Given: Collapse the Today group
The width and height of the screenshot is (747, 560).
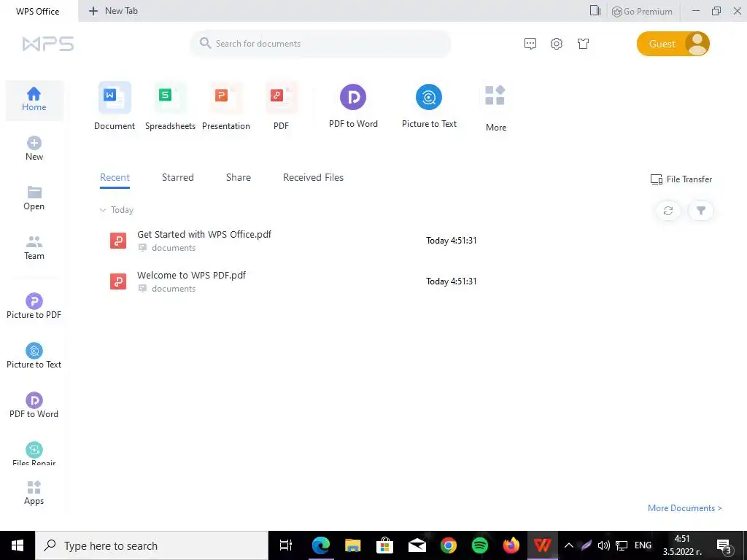Looking at the screenshot, I should [x=102, y=210].
